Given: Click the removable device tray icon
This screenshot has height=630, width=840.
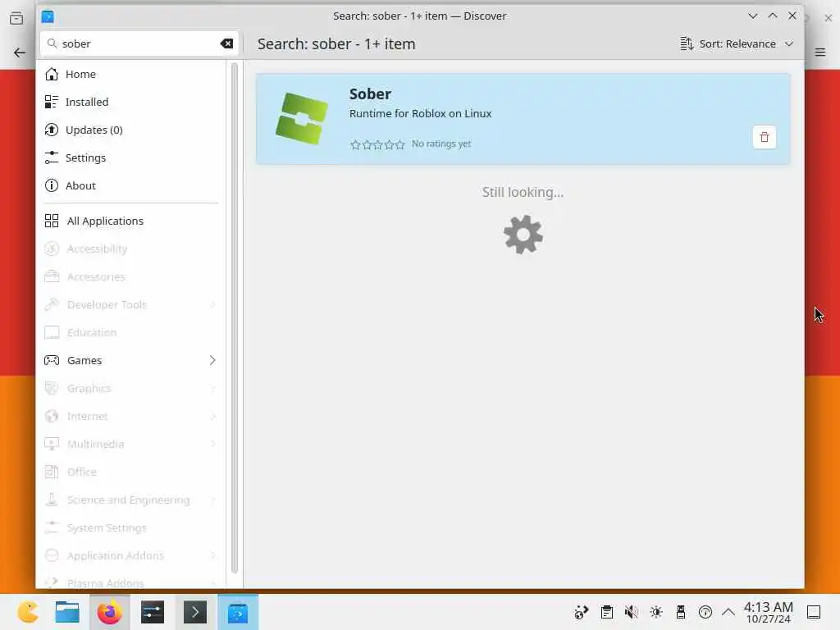Looking at the screenshot, I should pyautogui.click(x=680, y=612).
